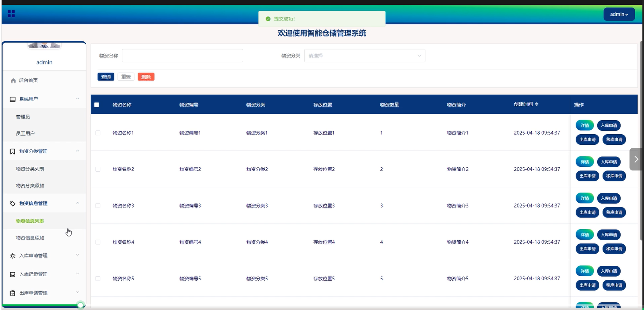644x310 pixels.
Task: Click the grid menu icon in top bar
Action: coord(11,14)
